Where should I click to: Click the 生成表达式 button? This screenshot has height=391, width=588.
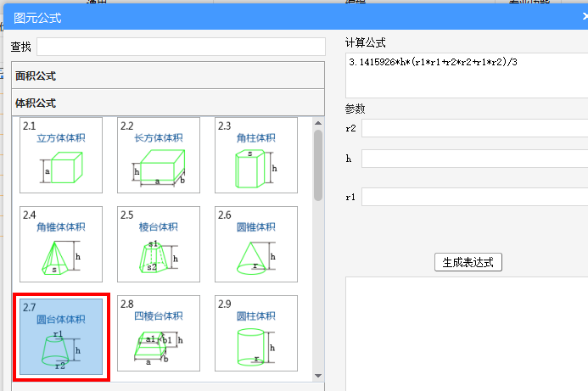pos(468,262)
